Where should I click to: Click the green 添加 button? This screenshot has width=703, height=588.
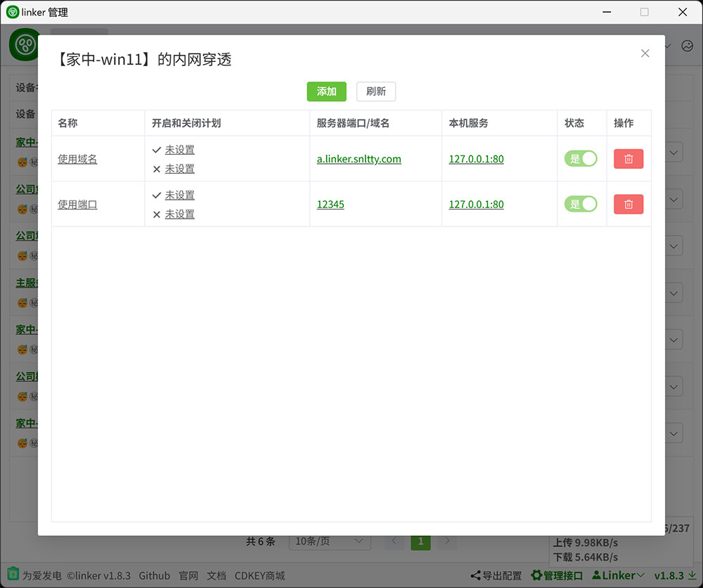coord(326,91)
